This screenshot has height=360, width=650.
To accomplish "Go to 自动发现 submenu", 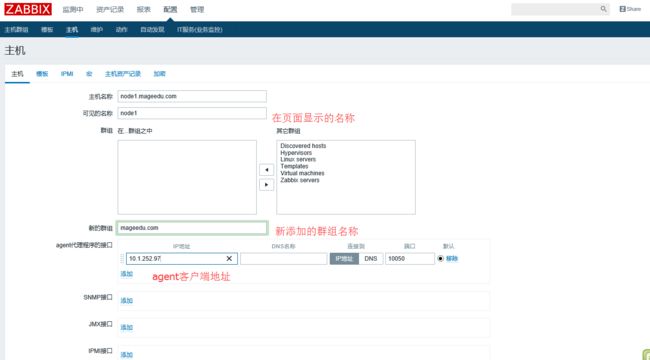I will (x=152, y=30).
